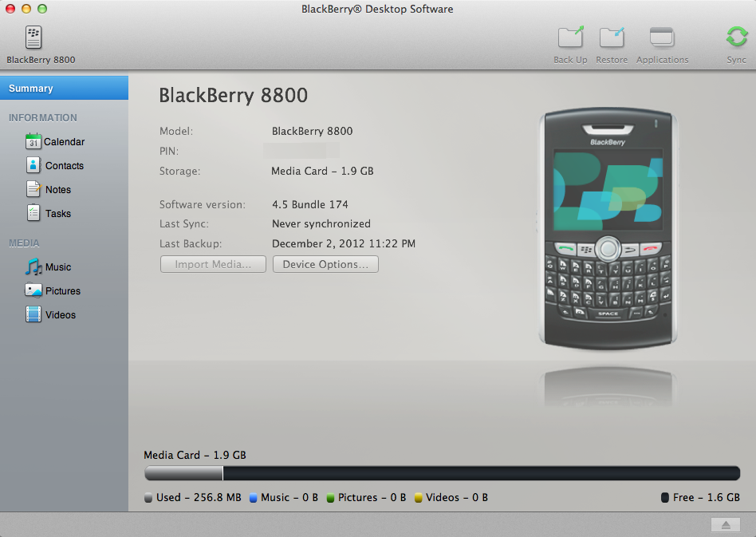Open Calendar in the Information section
Viewport: 756px width, 537px height.
point(64,142)
